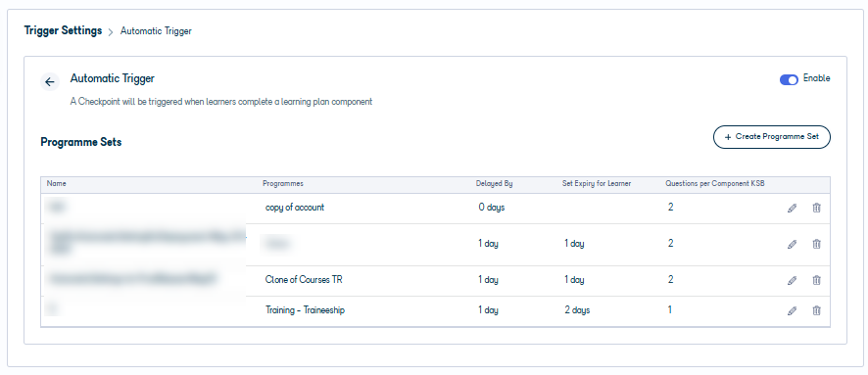This screenshot has height=375, width=868.
Task: Sort by the Name column header
Action: (57, 184)
